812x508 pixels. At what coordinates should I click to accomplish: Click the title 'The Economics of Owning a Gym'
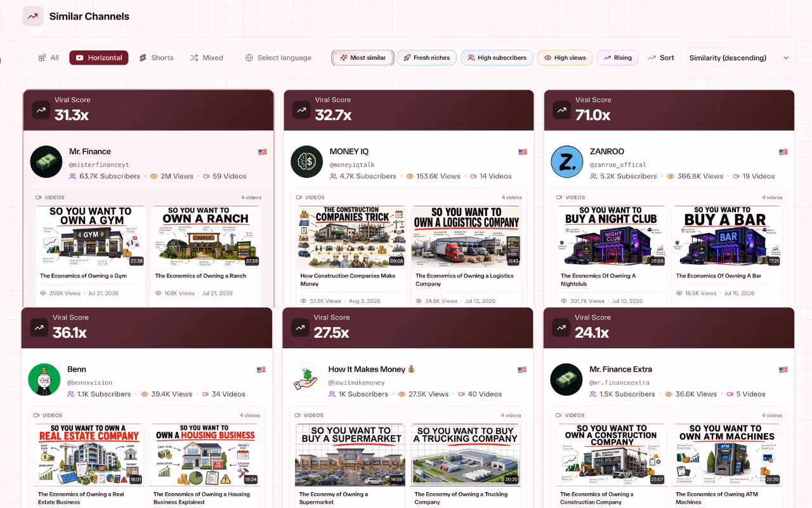click(84, 276)
